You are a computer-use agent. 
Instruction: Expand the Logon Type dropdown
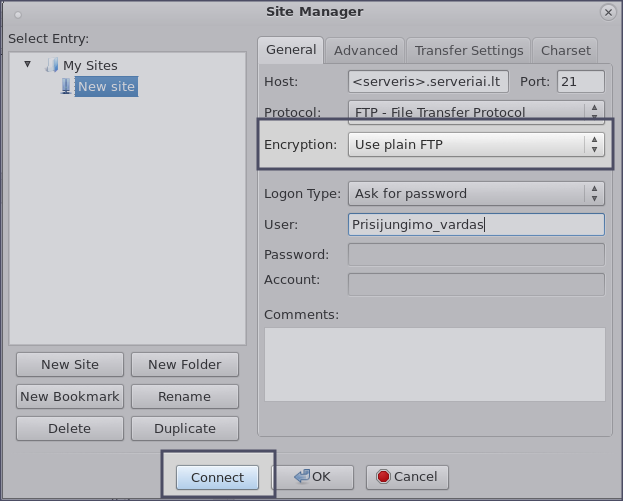476,193
